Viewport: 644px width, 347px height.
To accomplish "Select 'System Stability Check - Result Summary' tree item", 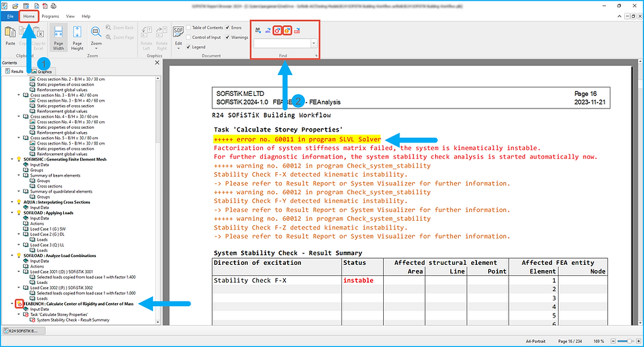I will (73, 320).
